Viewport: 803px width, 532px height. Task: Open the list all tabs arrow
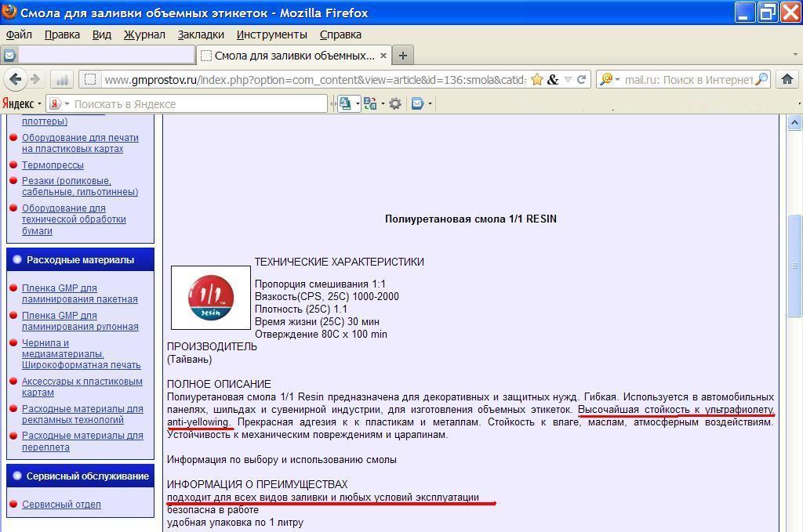point(795,54)
